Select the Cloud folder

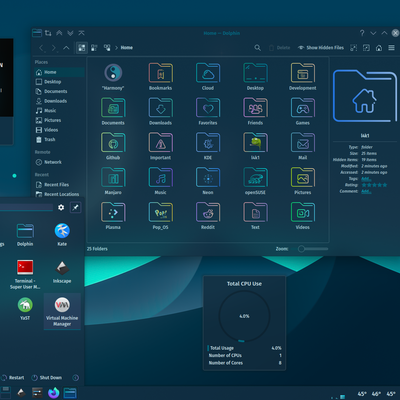[x=208, y=77]
